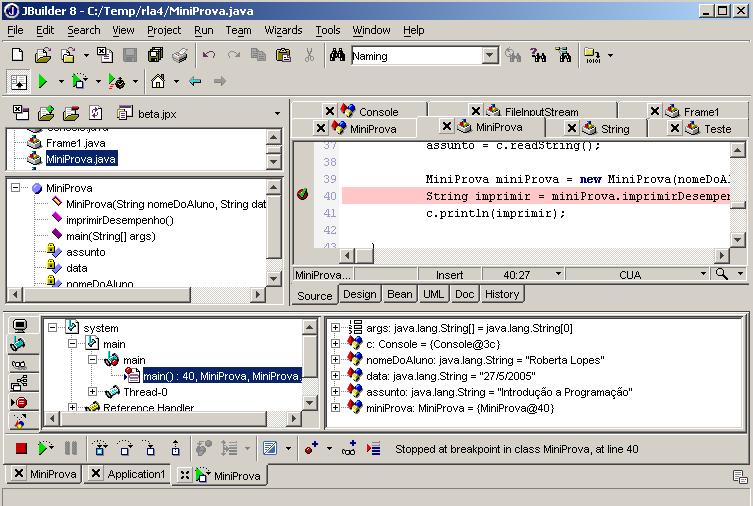The width and height of the screenshot is (753, 506).
Task: Click the Open file folder icon
Action: [43, 55]
